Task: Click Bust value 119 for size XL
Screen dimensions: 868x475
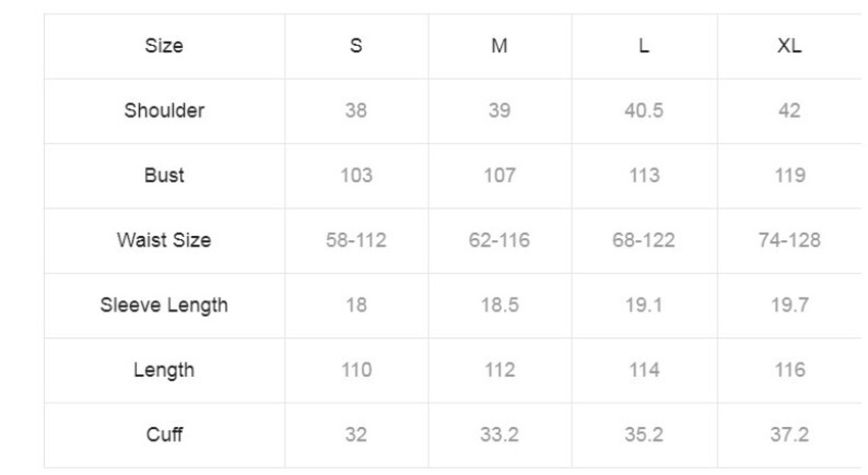Action: [x=789, y=175]
